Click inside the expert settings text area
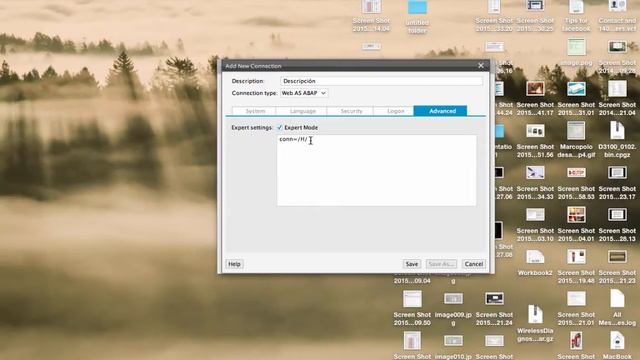 (x=376, y=171)
